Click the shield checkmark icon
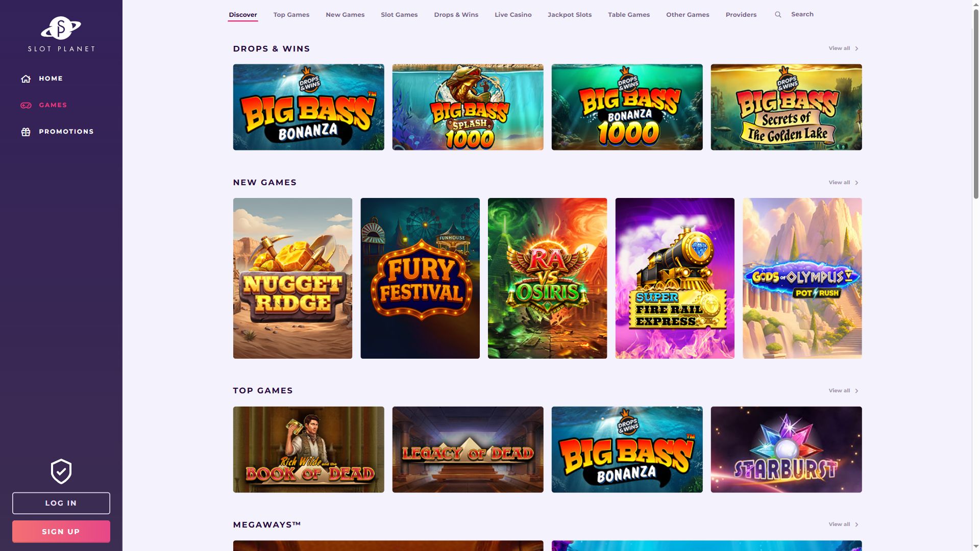The image size is (980, 551). [x=61, y=471]
